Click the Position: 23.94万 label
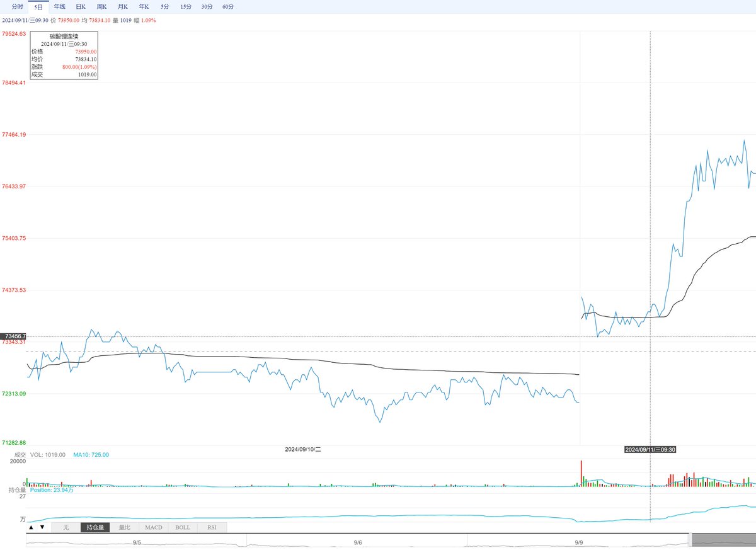The height and width of the screenshot is (555, 756). click(x=52, y=490)
